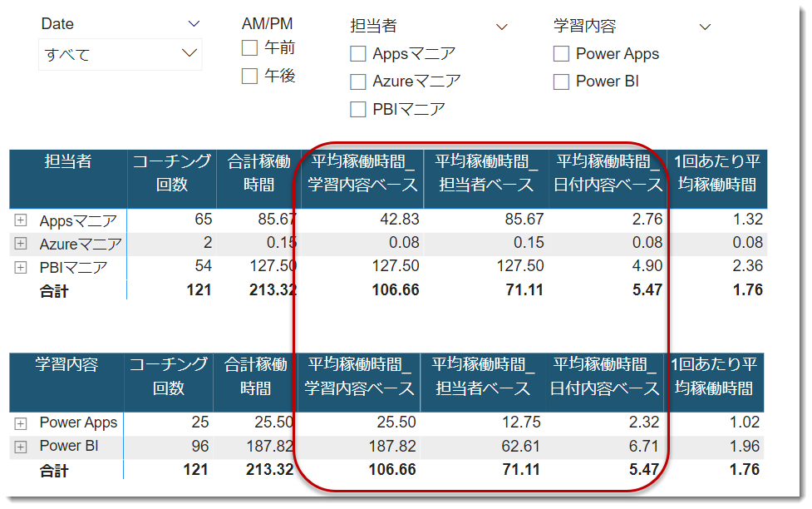Image resolution: width=812 pixels, height=509 pixels.
Task: Select the Azureマニア row label
Action: pos(81,244)
